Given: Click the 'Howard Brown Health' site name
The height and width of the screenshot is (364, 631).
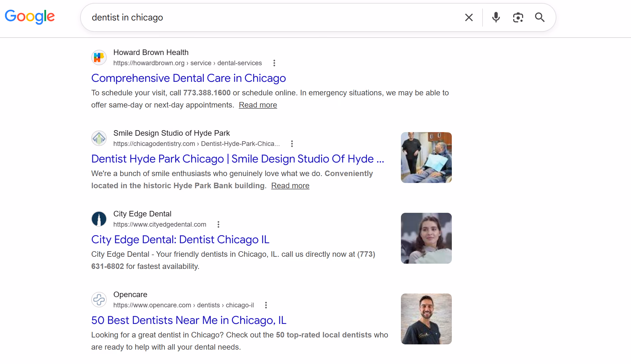Looking at the screenshot, I should pyautogui.click(x=151, y=53).
